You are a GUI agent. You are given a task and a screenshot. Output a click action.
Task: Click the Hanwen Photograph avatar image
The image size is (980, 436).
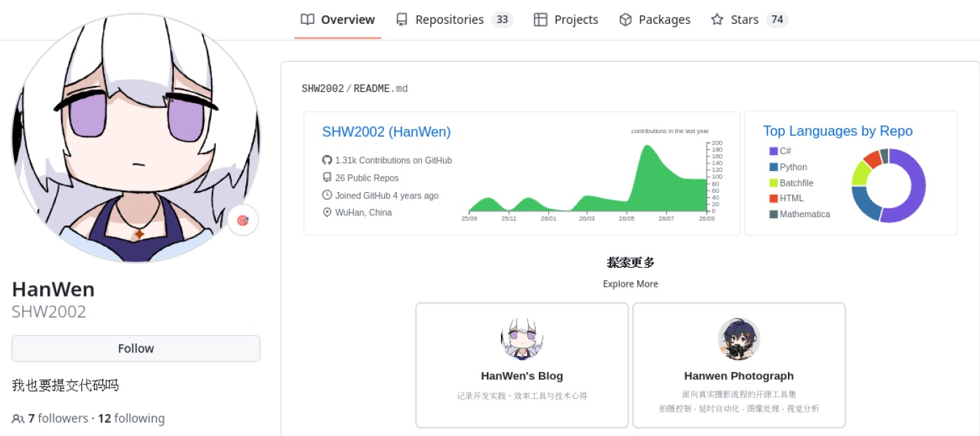pos(739,339)
